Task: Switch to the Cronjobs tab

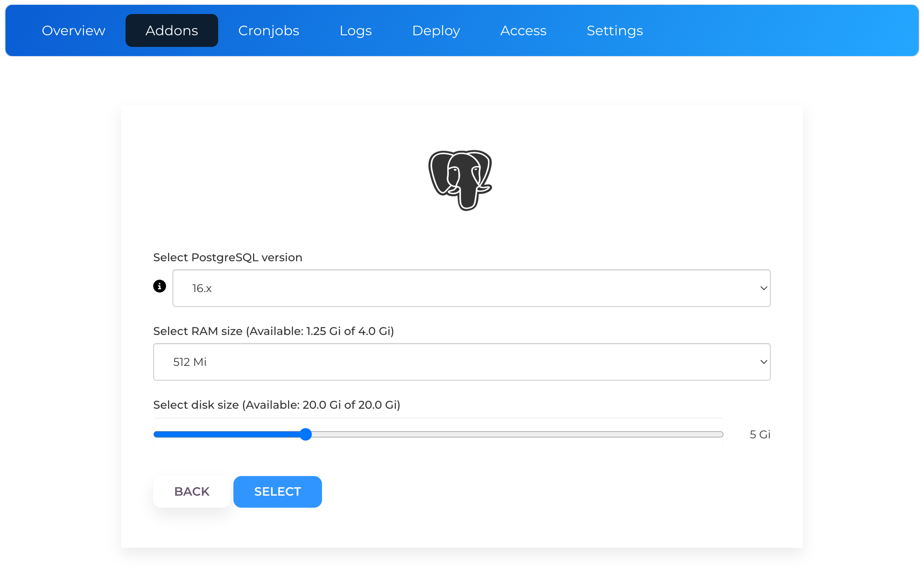Action: click(x=269, y=30)
